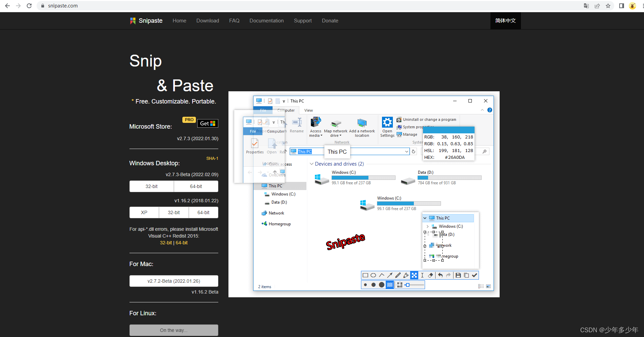Image resolution: width=644 pixels, height=337 pixels.
Task: Click the Microsoft Store Get button
Action: tap(208, 124)
